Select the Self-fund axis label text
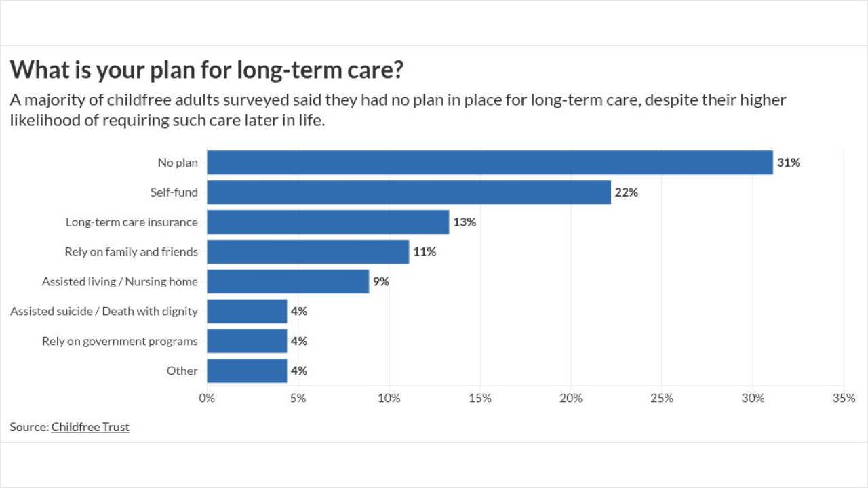 coord(174,192)
